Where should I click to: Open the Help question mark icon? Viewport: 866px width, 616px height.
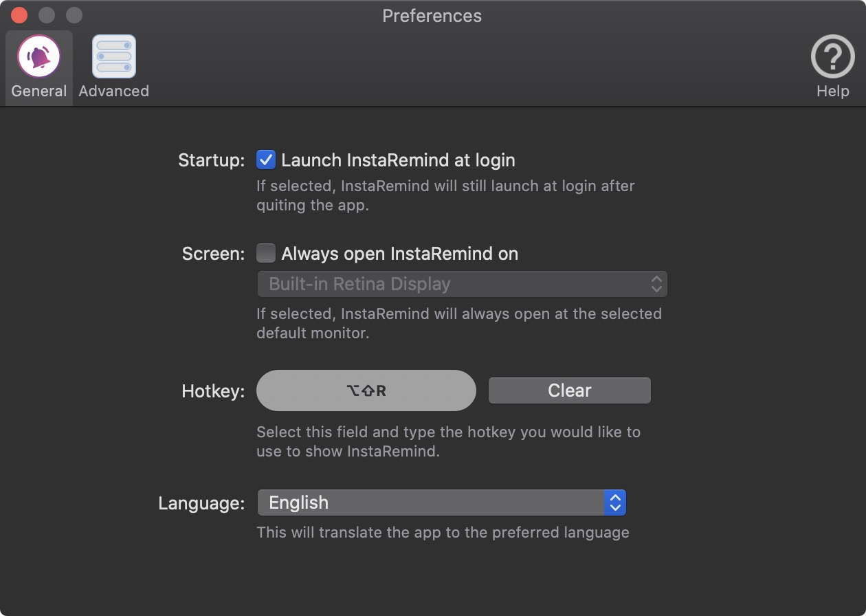click(832, 57)
